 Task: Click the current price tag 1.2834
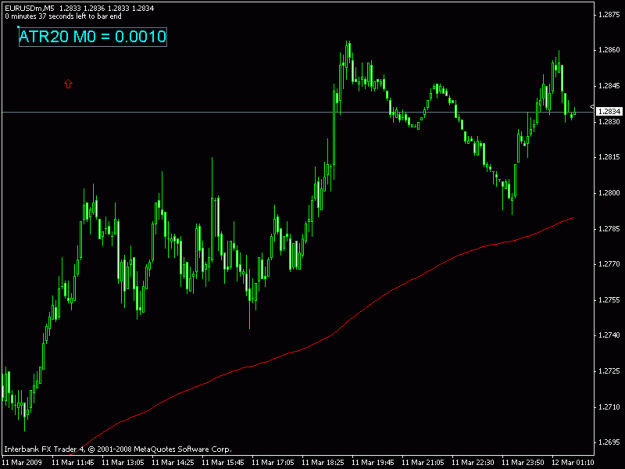tap(609, 111)
